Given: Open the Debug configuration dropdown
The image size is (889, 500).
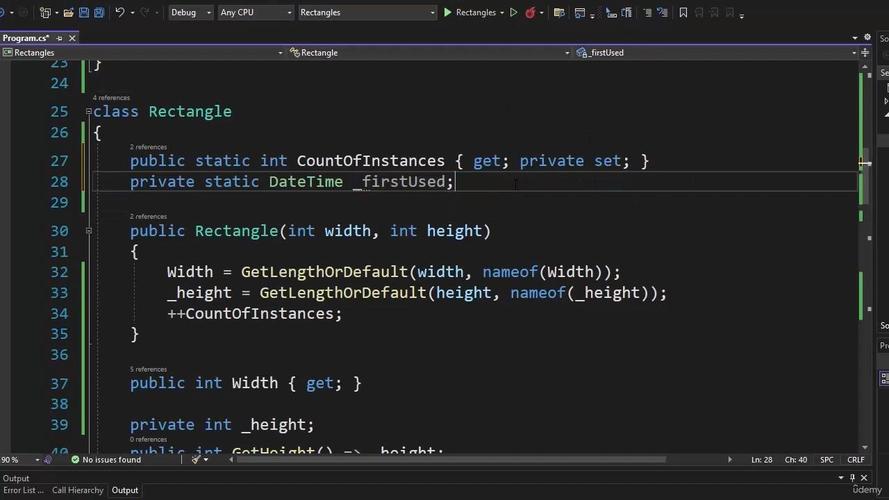Looking at the screenshot, I should point(190,12).
